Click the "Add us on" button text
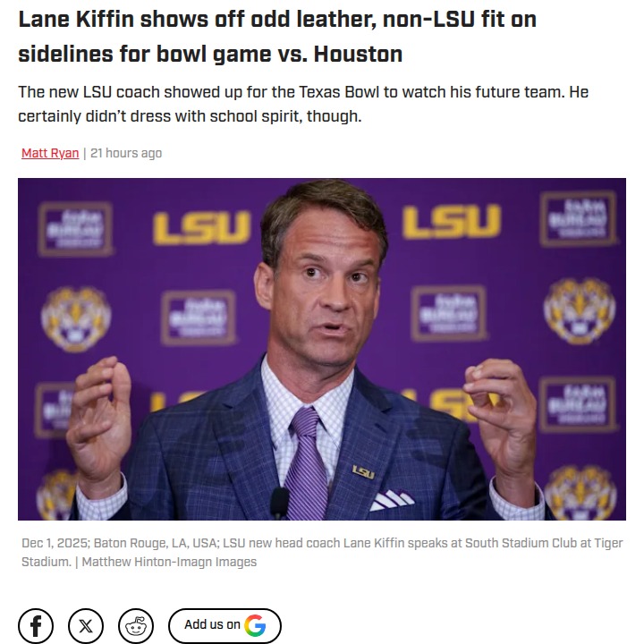The height and width of the screenshot is (644, 644). (212, 625)
